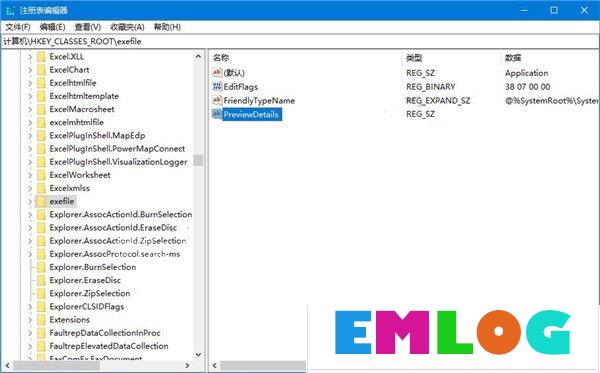Viewport: 600px width, 373px height.
Task: Click the REG_BINARY type cell
Action: pyautogui.click(x=431, y=87)
